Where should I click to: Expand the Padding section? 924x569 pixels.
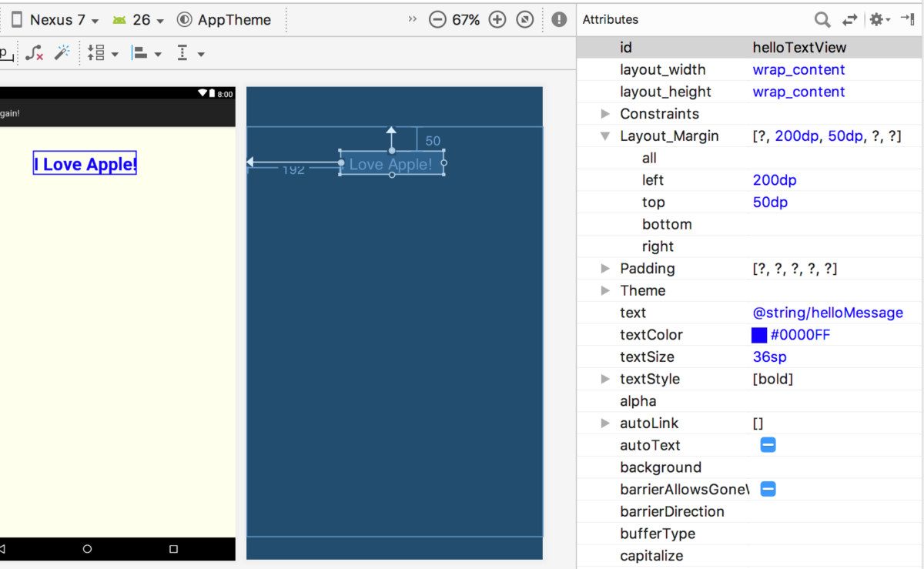pos(606,269)
